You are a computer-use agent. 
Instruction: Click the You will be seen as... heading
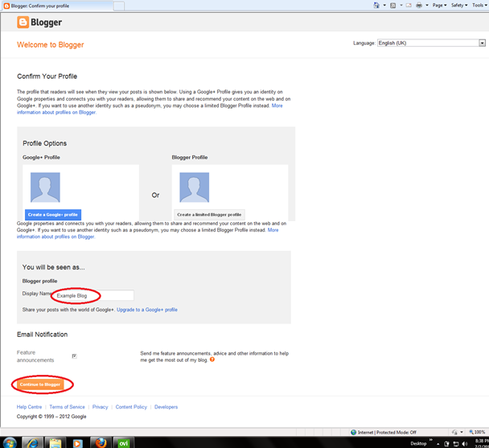click(x=53, y=267)
